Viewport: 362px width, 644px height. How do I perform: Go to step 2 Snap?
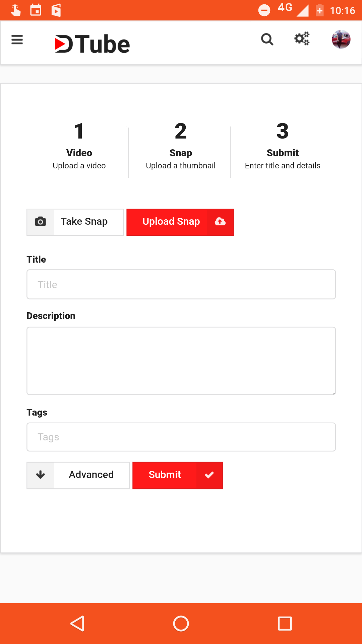(181, 146)
